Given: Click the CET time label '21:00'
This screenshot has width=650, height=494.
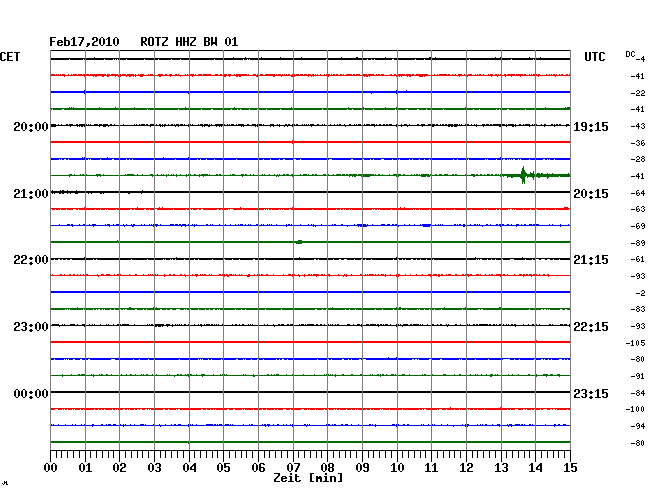Looking at the screenshot, I should pos(31,194).
